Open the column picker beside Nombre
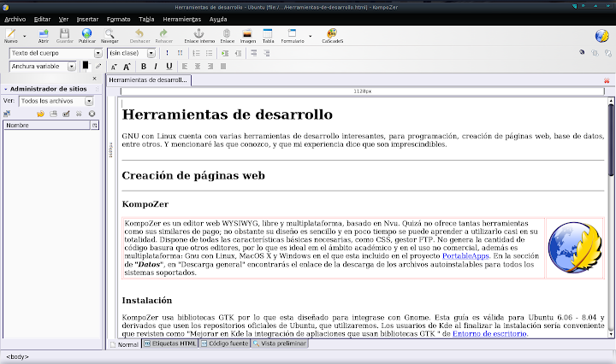The image size is (616, 364). (x=95, y=125)
